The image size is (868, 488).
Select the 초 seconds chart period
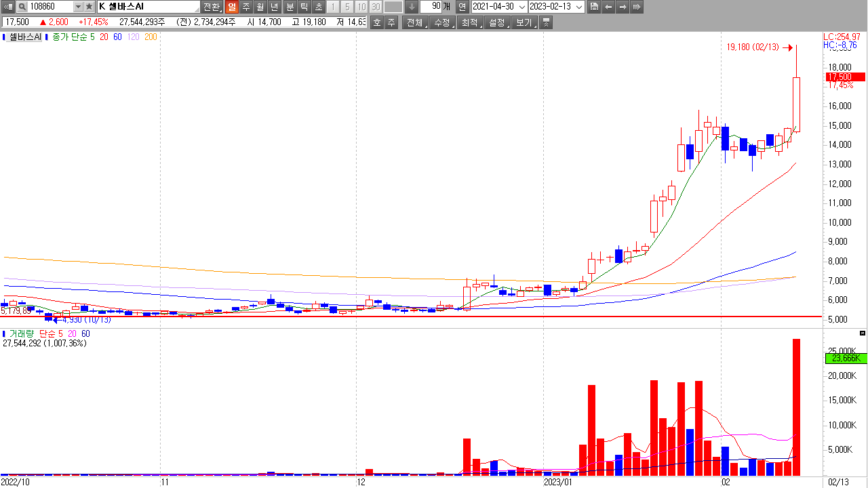[x=319, y=7]
